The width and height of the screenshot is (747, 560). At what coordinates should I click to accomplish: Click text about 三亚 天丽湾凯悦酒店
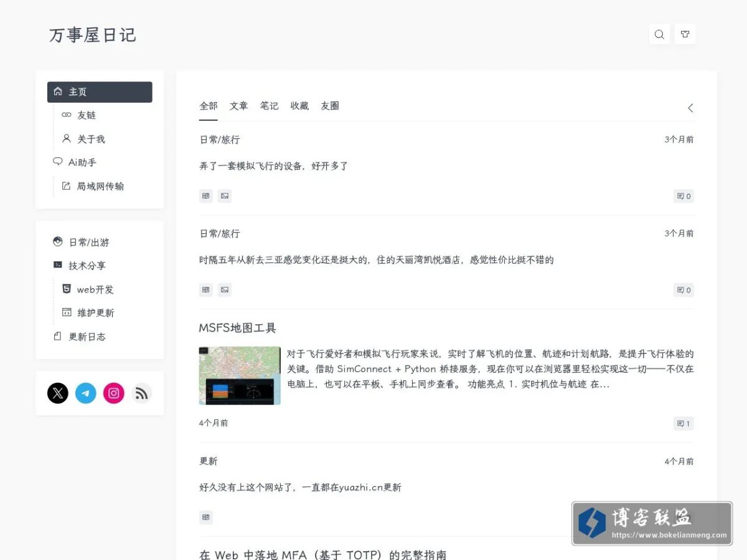(377, 260)
